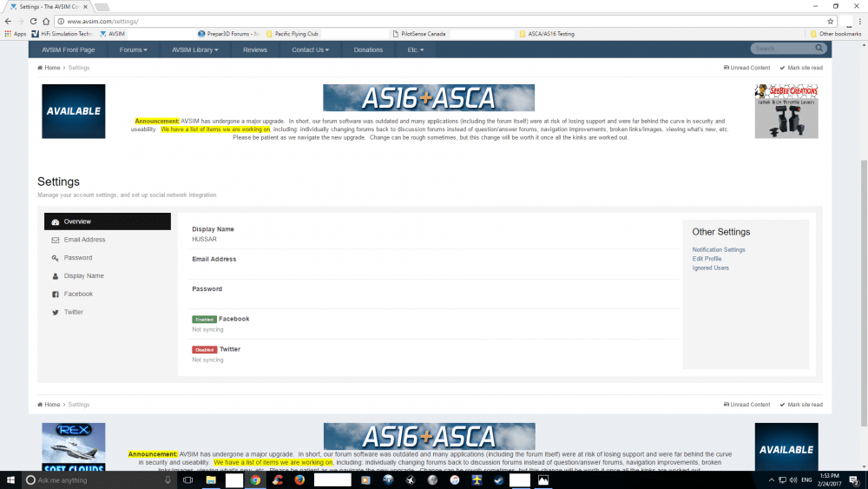868x489 pixels.
Task: Select the Email Address envelope icon in sidebar
Action: [x=56, y=240]
